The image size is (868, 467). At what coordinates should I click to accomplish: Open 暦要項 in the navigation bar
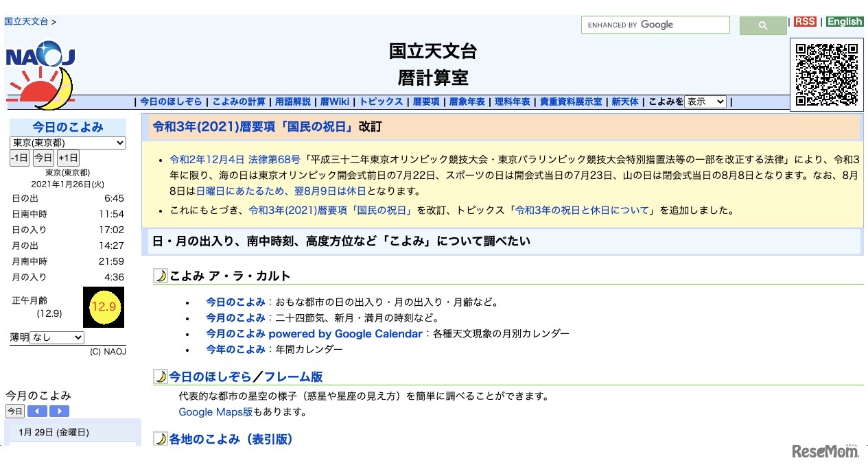(426, 101)
